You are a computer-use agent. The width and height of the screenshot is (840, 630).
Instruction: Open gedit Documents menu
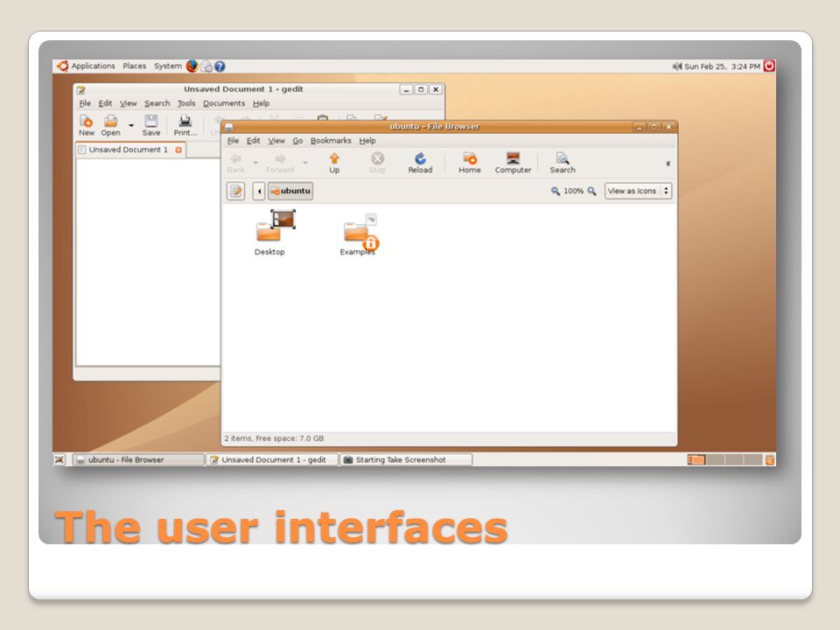(224, 103)
